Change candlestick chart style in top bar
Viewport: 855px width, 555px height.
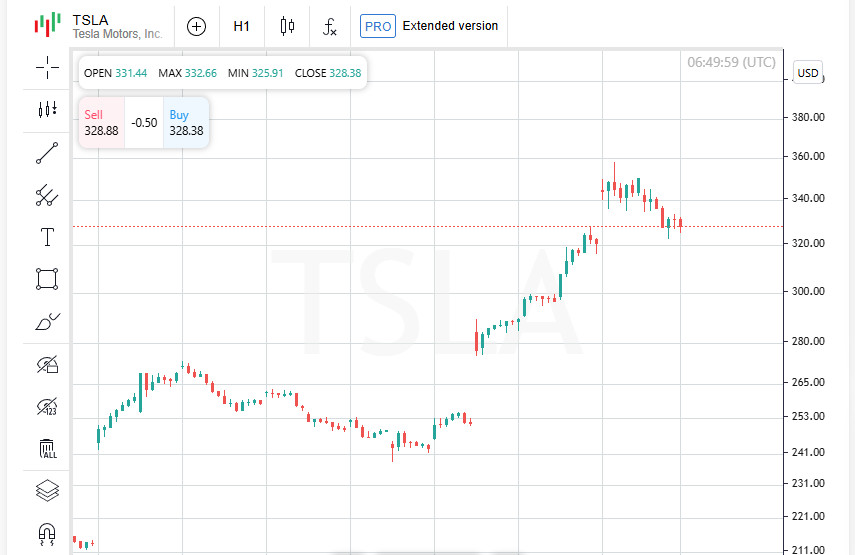pyautogui.click(x=287, y=26)
